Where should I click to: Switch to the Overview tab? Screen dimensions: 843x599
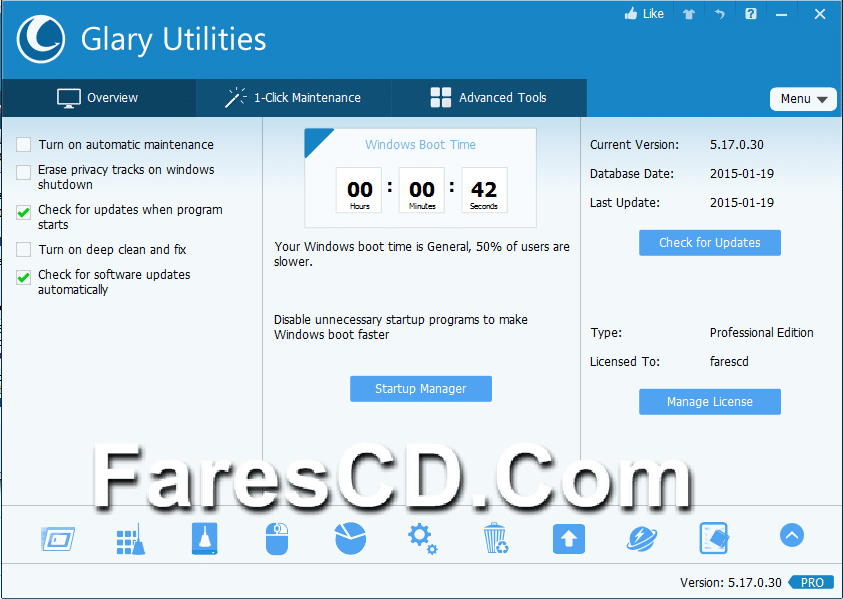click(x=98, y=98)
